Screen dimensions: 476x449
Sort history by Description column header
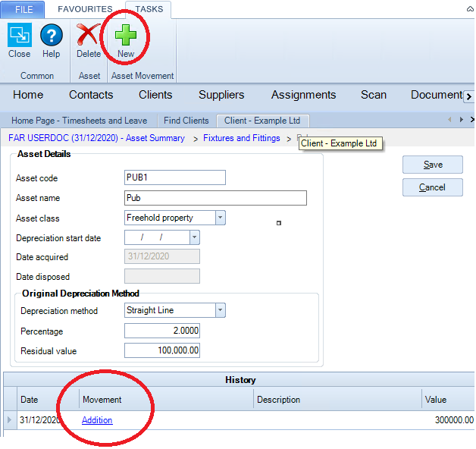pyautogui.click(x=337, y=399)
